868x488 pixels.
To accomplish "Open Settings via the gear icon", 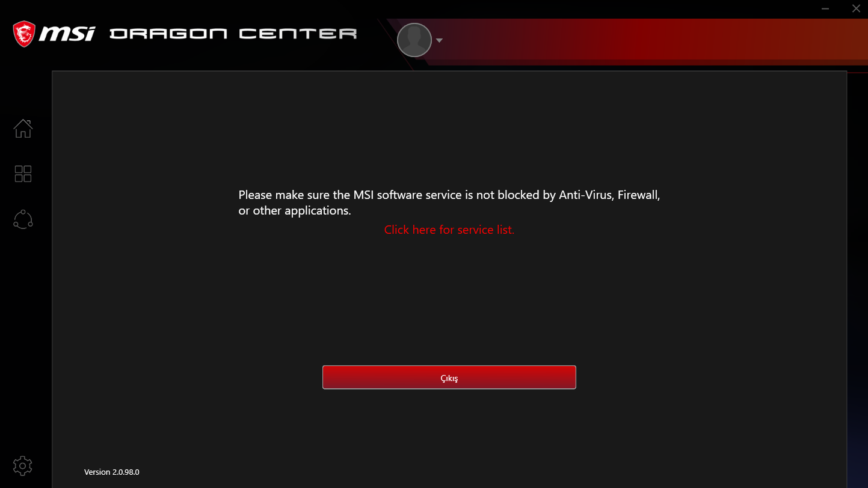I will click(23, 466).
